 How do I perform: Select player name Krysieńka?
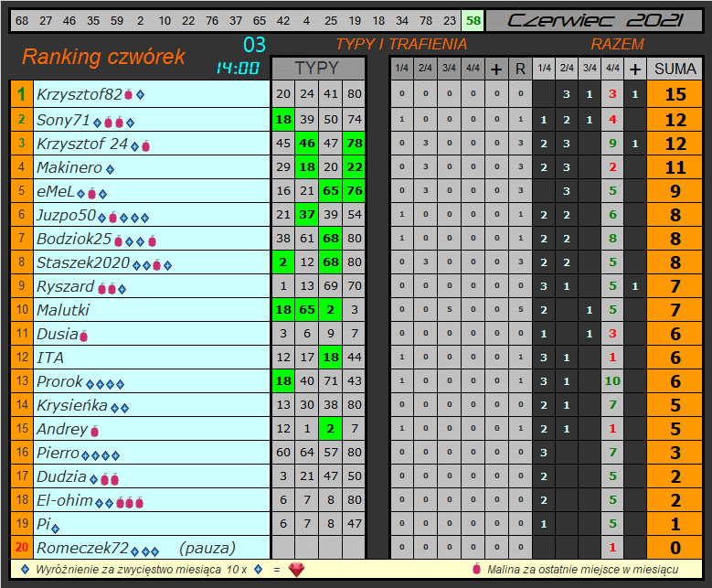[x=71, y=405]
